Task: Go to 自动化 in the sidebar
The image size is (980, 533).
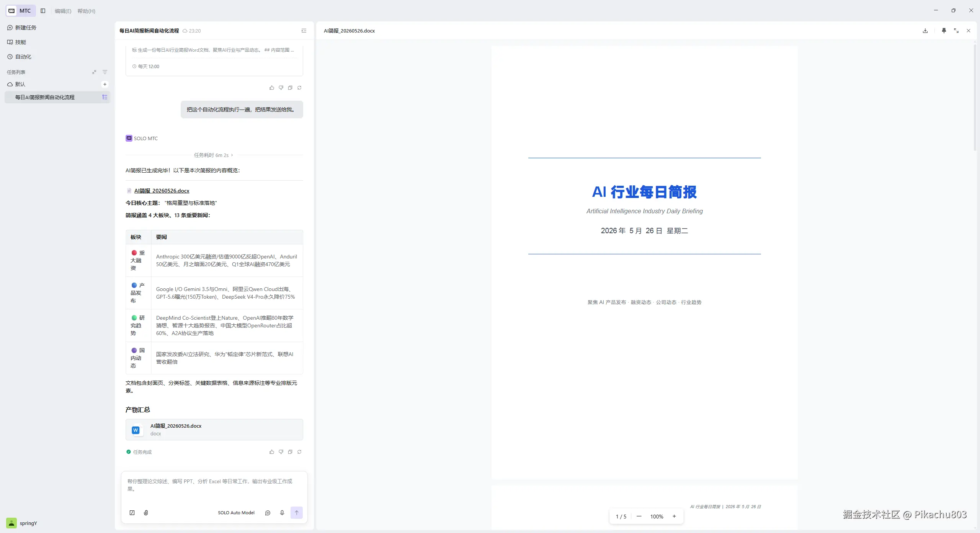Action: coord(57,57)
